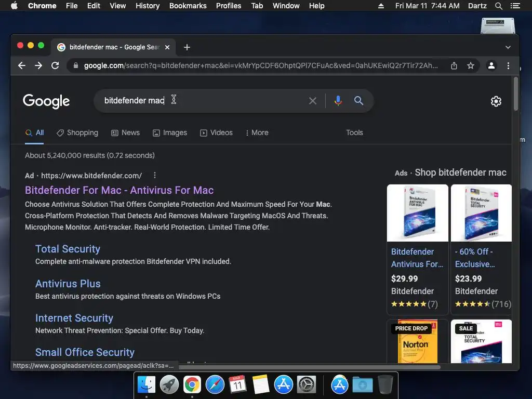Open the Bookmarks menu
The image size is (532, 399).
188,6
